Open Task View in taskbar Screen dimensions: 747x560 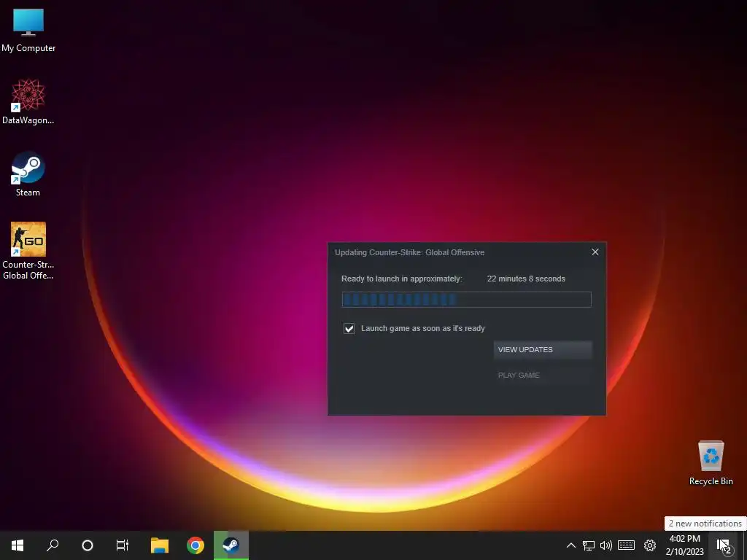click(x=123, y=545)
